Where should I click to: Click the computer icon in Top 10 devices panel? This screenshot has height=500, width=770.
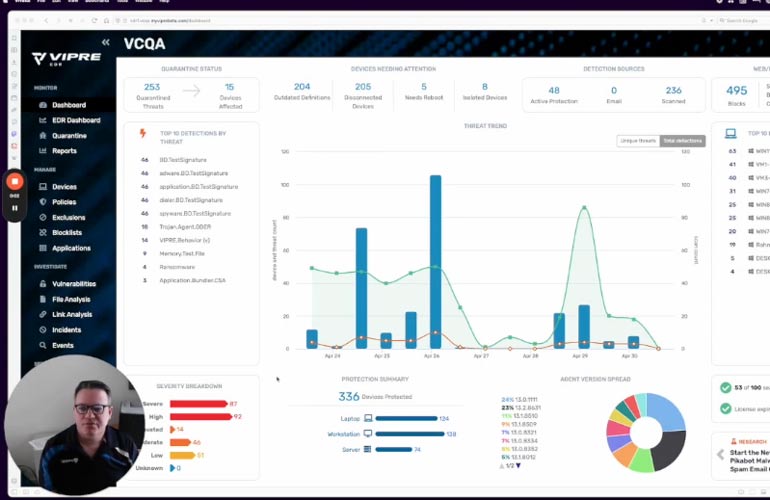click(x=731, y=133)
